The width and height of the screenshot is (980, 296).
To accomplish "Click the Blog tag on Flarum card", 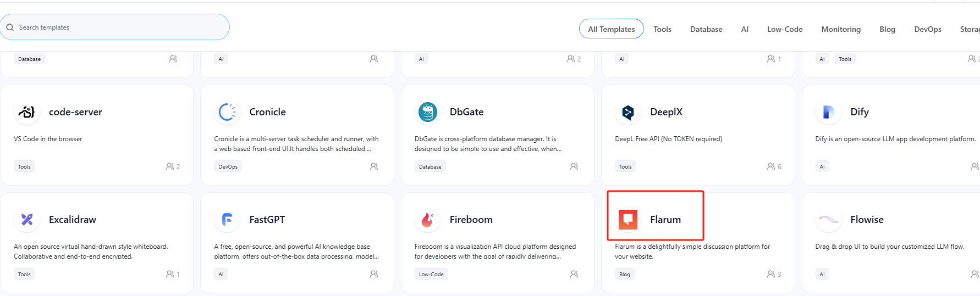I will (x=625, y=274).
